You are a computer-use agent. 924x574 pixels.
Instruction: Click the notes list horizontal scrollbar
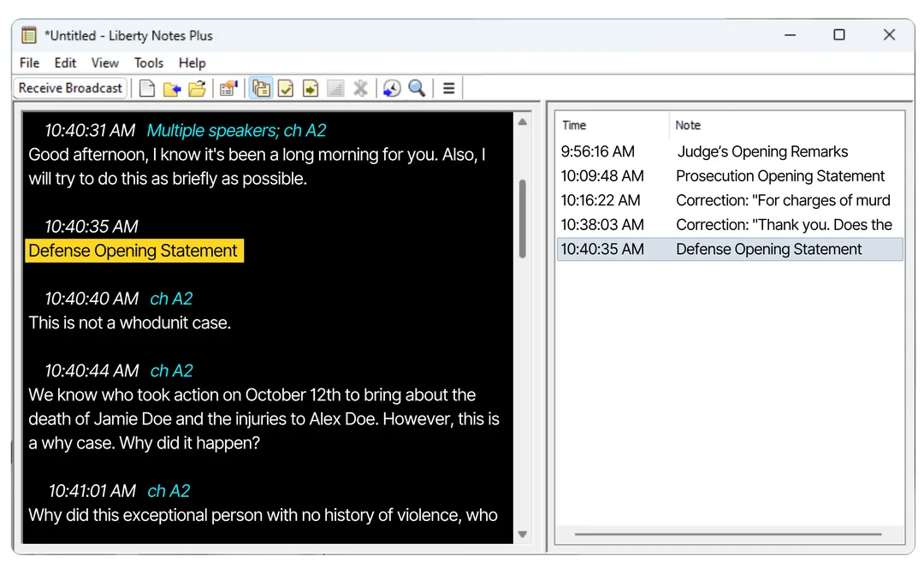pos(728,534)
